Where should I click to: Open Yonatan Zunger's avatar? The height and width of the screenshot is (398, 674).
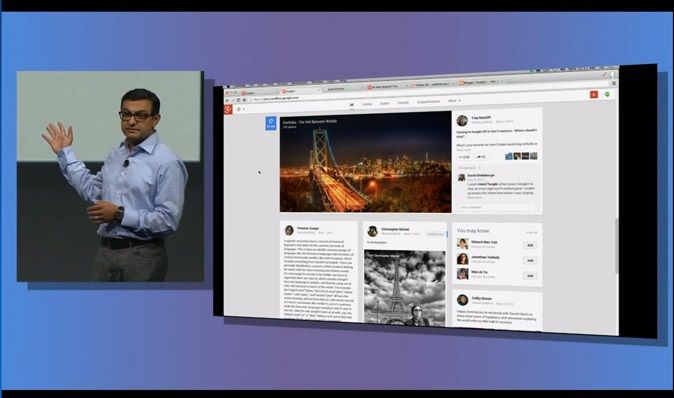tap(289, 230)
